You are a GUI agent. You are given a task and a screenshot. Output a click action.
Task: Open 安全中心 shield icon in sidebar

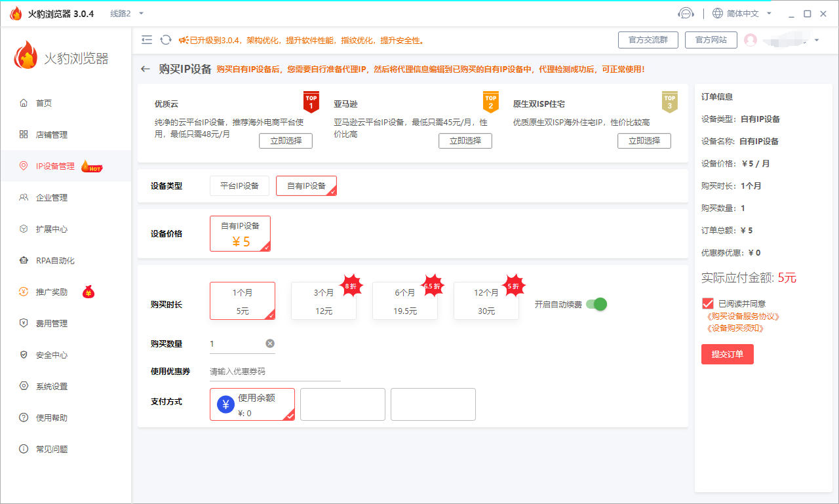point(24,355)
